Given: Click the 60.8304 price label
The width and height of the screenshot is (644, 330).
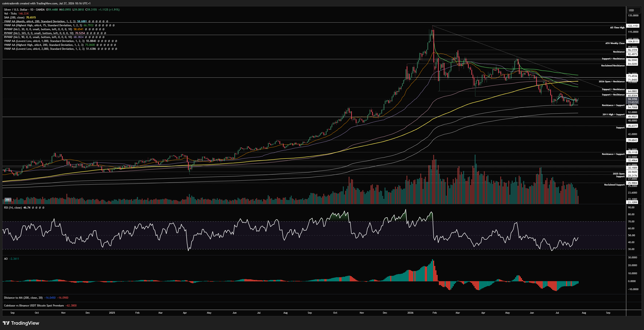Looking at the screenshot, I should tap(632, 95).
